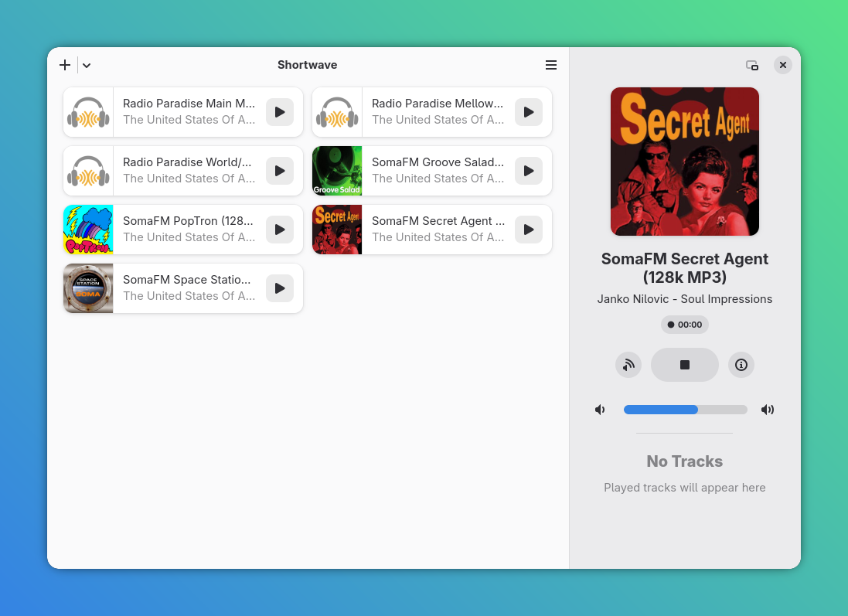Open the hamburger main menu
The image size is (848, 616).
(550, 65)
